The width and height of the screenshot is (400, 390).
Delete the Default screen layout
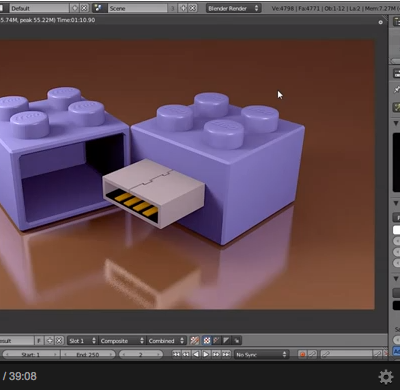pyautogui.click(x=84, y=8)
